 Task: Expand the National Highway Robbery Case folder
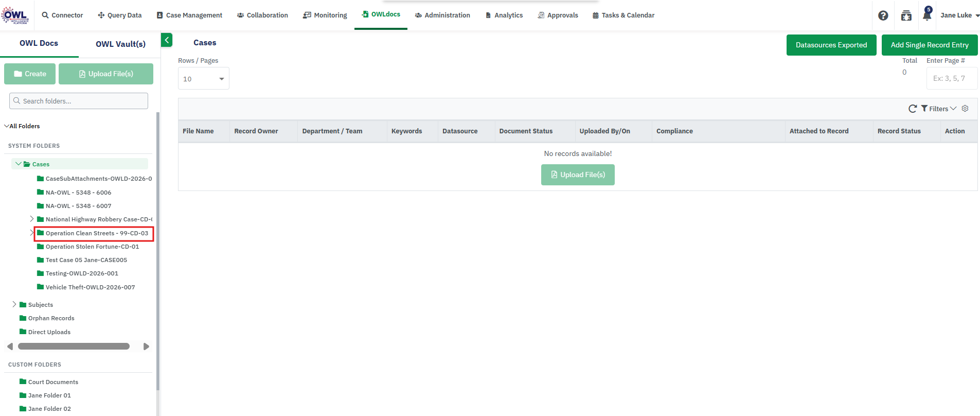(32, 219)
